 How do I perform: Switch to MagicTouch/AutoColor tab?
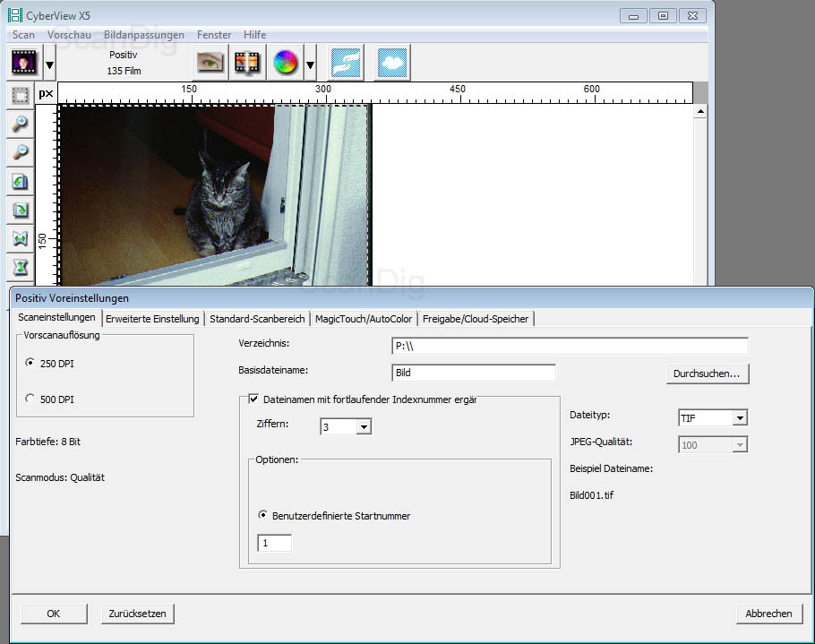click(x=364, y=319)
